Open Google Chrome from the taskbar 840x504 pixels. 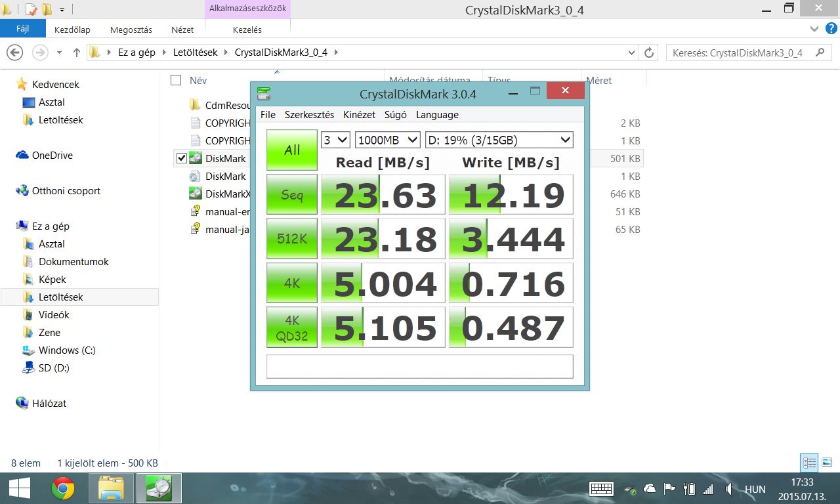[x=64, y=488]
